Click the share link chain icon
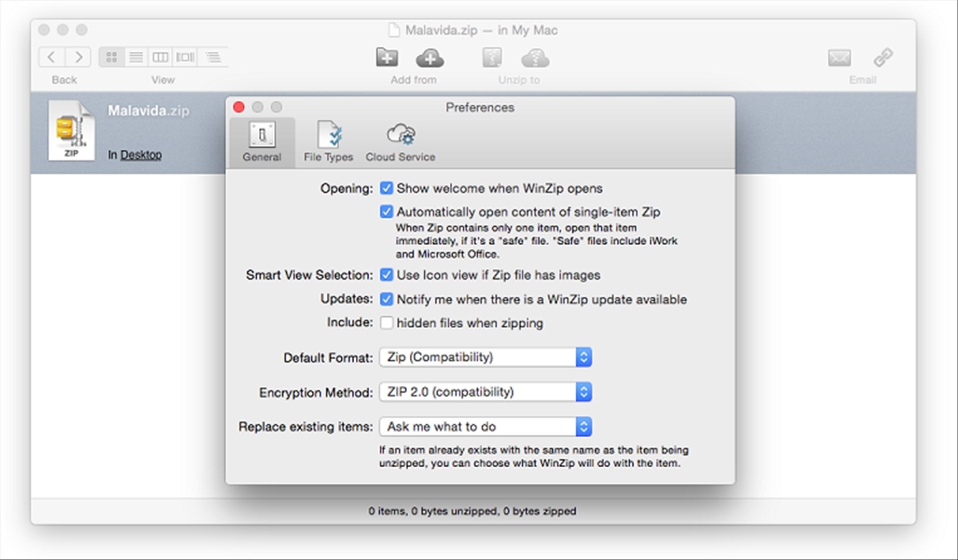The height and width of the screenshot is (560, 958). point(883,58)
